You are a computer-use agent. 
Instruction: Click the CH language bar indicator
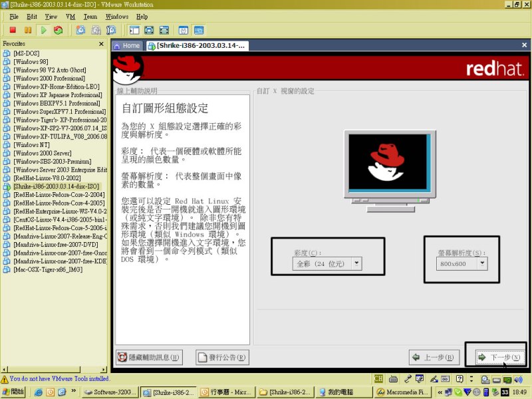point(378,379)
